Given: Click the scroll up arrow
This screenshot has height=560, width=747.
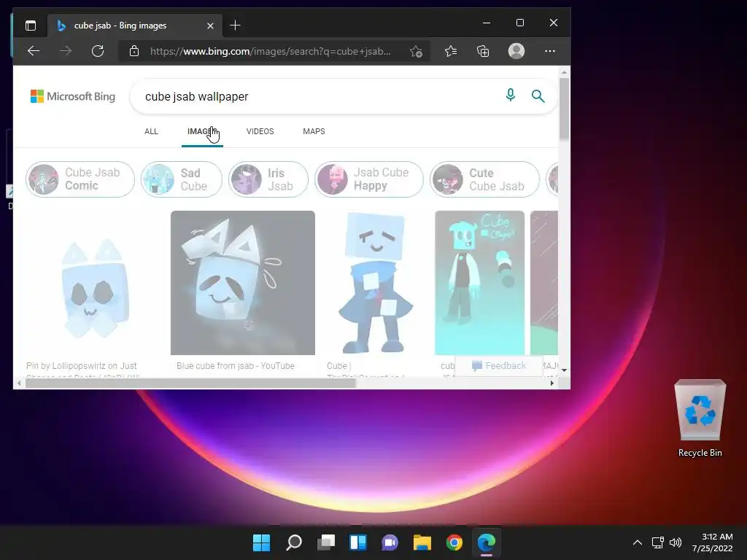Looking at the screenshot, I should (x=564, y=72).
